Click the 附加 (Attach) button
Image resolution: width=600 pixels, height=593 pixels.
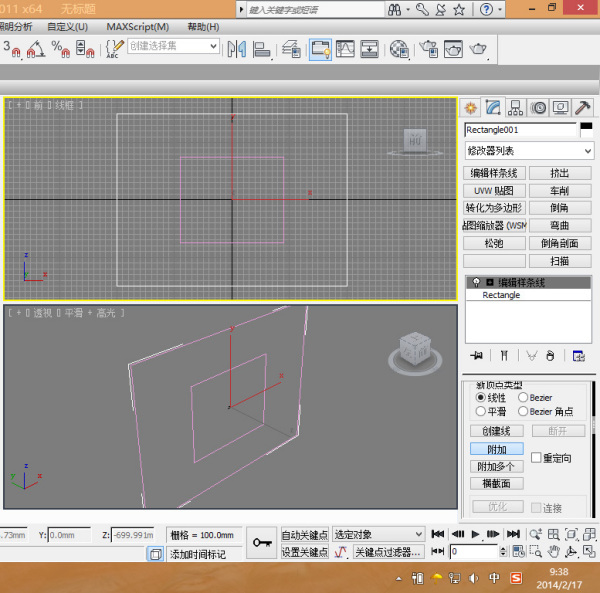pyautogui.click(x=497, y=449)
